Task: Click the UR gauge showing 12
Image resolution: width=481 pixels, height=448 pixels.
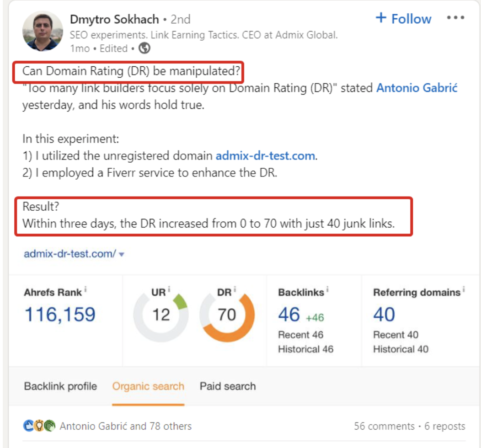Action: pos(161,315)
